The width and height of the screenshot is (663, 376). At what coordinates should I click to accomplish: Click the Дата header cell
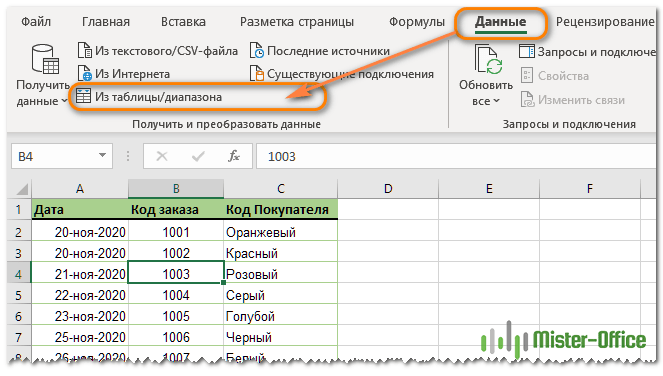pyautogui.click(x=80, y=209)
